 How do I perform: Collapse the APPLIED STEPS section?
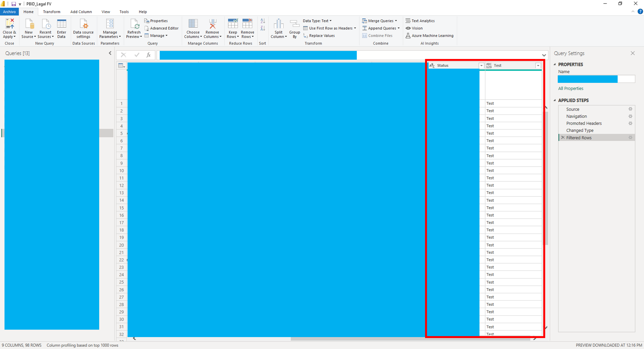coord(555,100)
